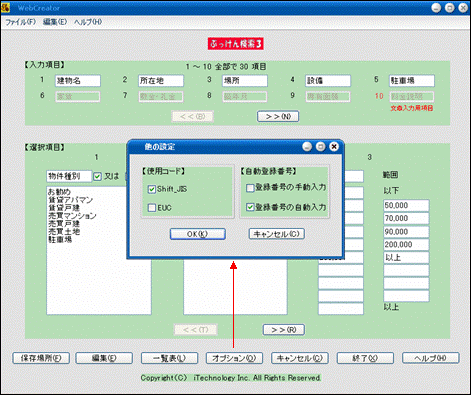Open the ファイル(F) menu
471x395 pixels.
coord(20,22)
